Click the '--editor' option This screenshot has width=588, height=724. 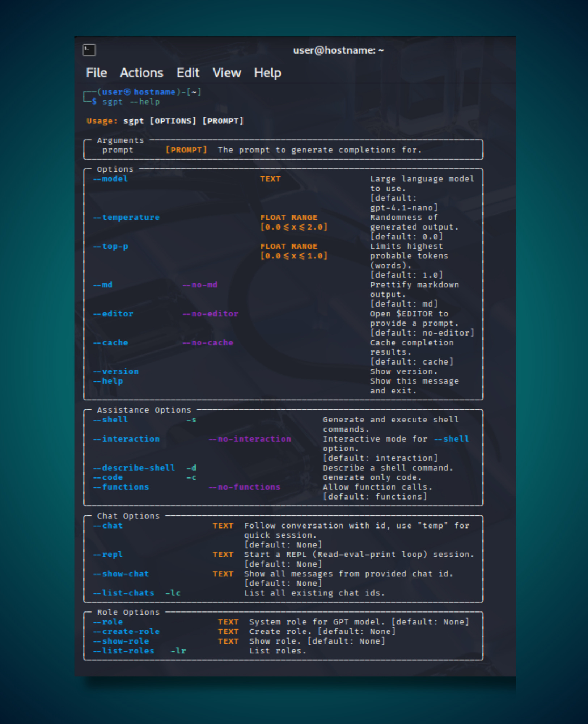point(113,314)
